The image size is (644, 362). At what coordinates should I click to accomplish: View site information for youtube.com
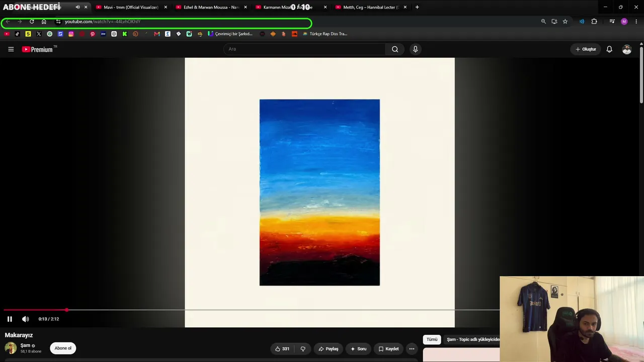(x=58, y=22)
